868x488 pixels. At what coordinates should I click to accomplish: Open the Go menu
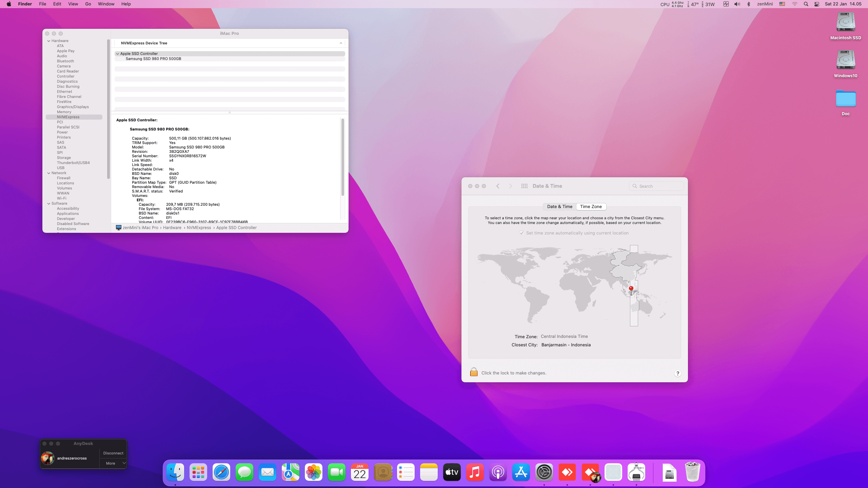click(88, 4)
